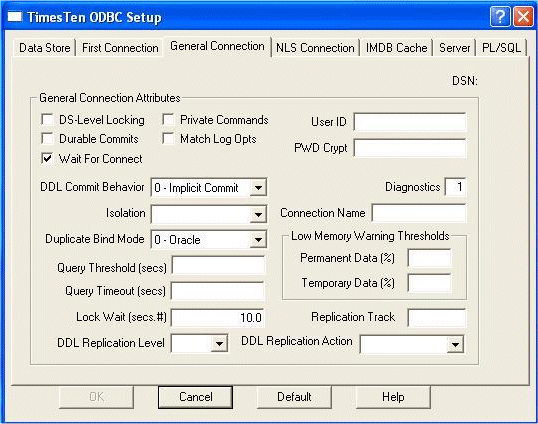Toggle Match Log Opts checkbox
The height and width of the screenshot is (424, 538).
[x=168, y=139]
